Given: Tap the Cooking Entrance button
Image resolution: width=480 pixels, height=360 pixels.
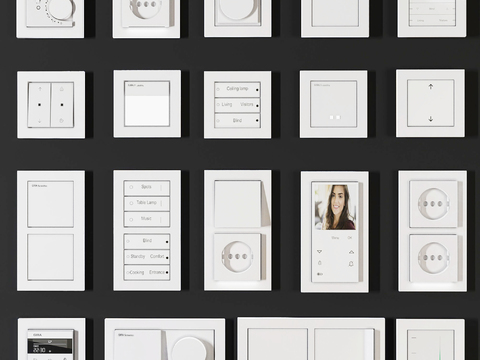Looking at the screenshot, I should point(147,273).
